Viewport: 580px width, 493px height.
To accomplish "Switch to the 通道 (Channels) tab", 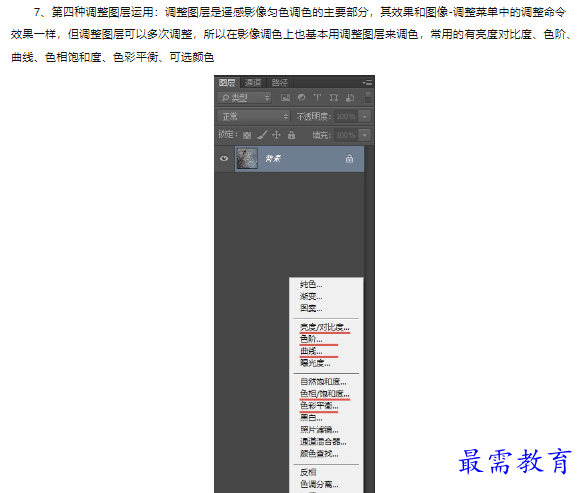I will [x=253, y=82].
